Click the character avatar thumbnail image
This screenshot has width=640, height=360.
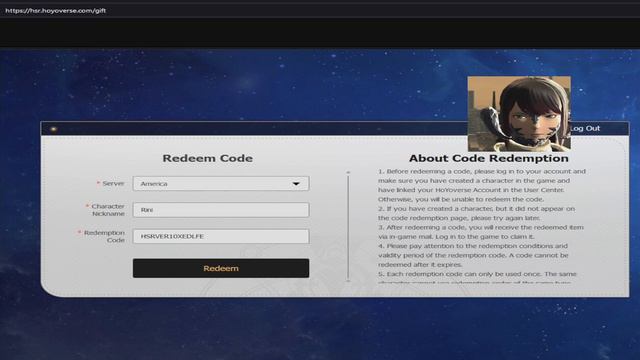click(x=519, y=113)
